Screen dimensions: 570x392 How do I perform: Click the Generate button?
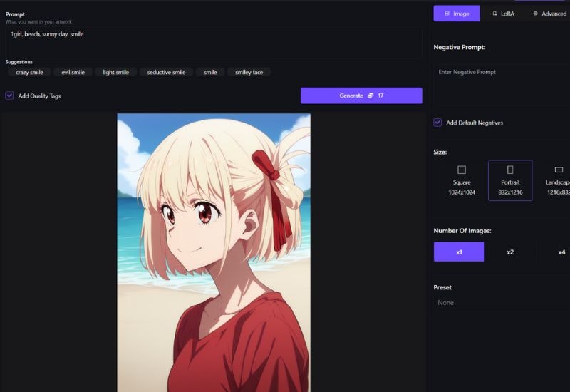coord(361,96)
